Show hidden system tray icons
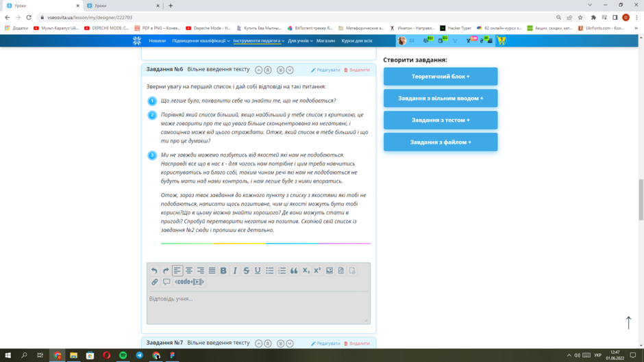 [569, 355]
